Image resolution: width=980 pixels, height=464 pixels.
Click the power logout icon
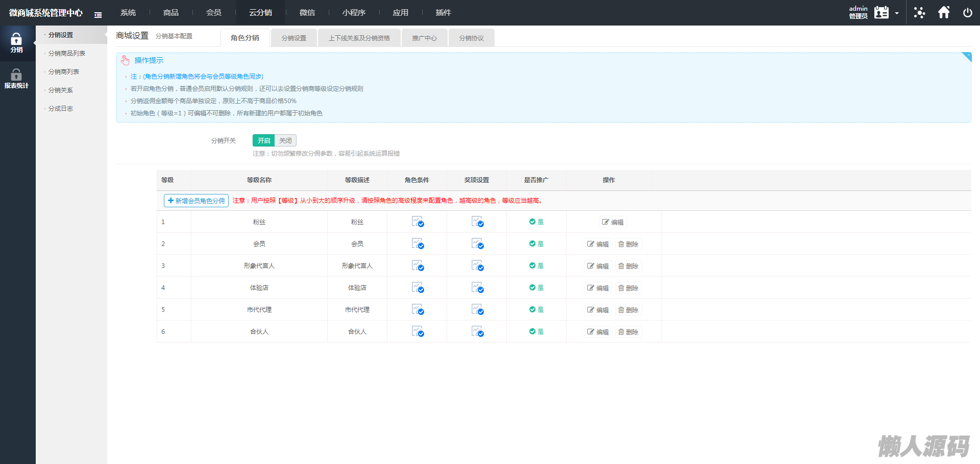(967, 13)
